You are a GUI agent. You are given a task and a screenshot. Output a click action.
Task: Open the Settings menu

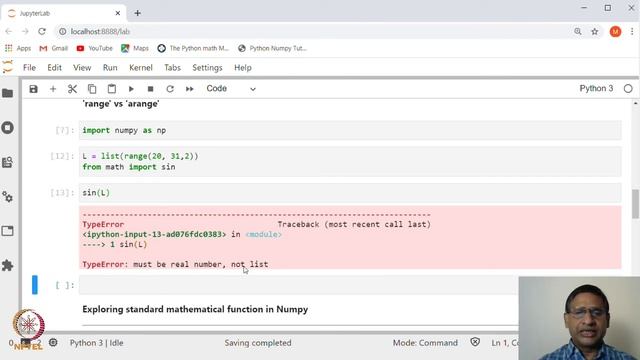pyautogui.click(x=207, y=68)
